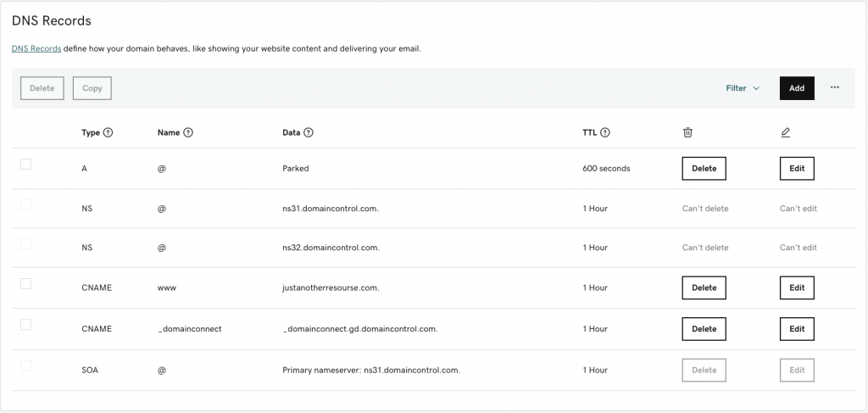Expand the Filter dropdown
The width and height of the screenshot is (868, 413).
tap(743, 88)
